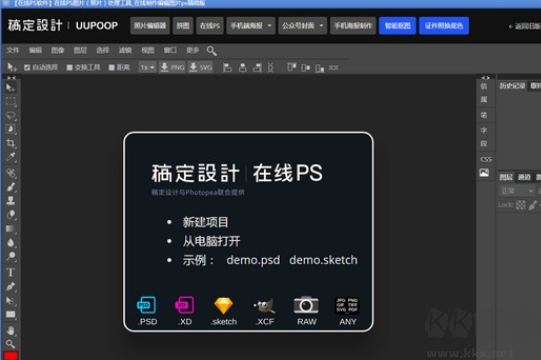Toggle the 距离 checkbox

[111, 67]
